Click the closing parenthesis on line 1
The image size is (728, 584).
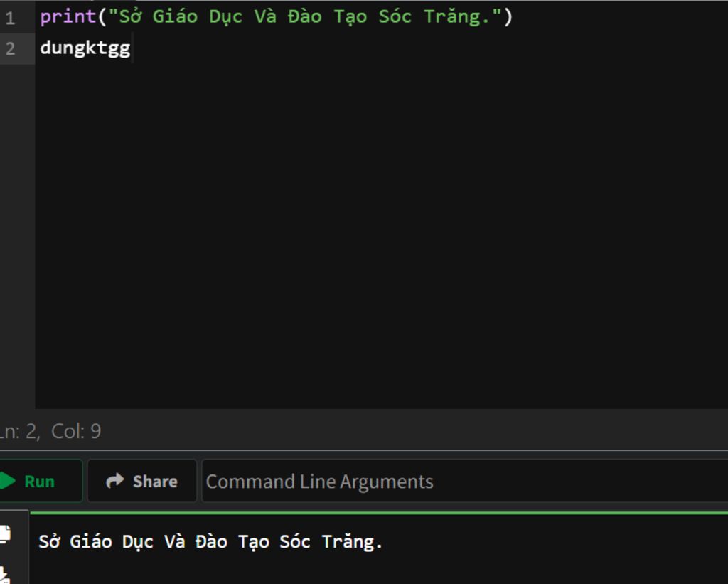[508, 17]
